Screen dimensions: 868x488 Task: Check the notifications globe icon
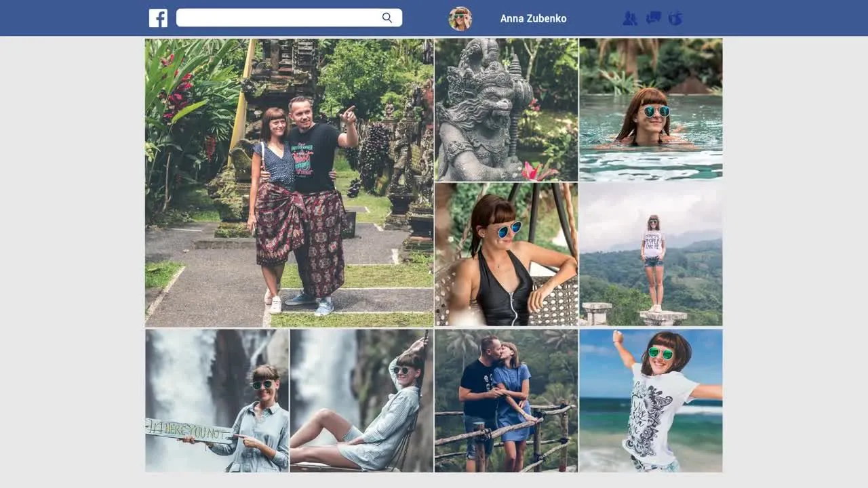(675, 18)
